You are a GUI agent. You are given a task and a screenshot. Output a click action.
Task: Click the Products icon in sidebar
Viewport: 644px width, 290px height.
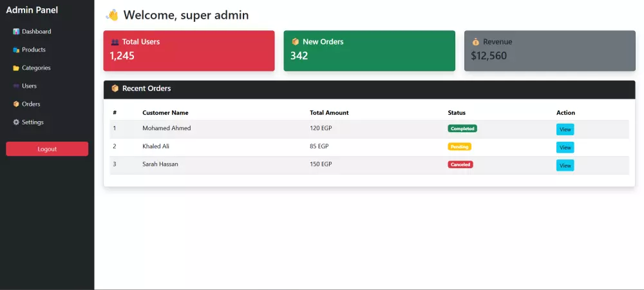click(x=16, y=50)
